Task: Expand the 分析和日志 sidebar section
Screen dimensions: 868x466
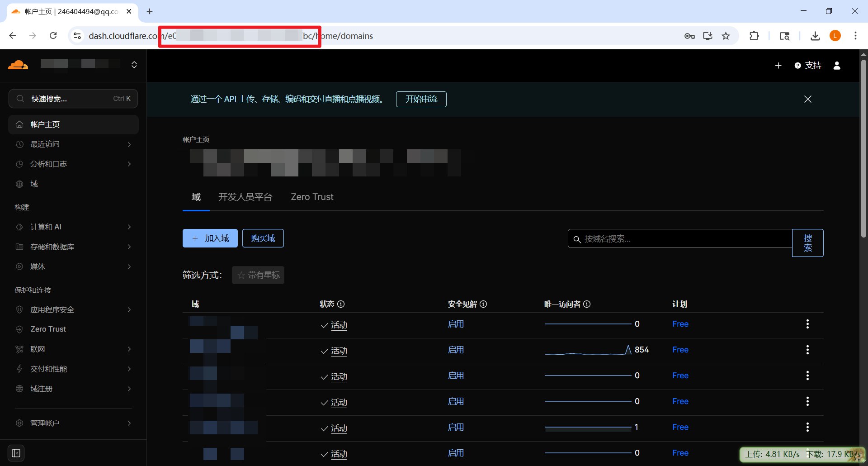Action: (x=73, y=164)
